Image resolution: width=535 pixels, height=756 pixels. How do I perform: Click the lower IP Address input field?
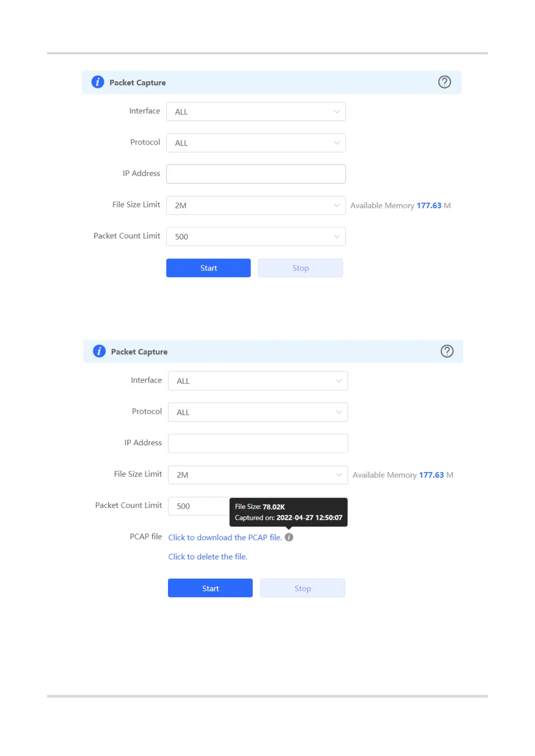(258, 444)
